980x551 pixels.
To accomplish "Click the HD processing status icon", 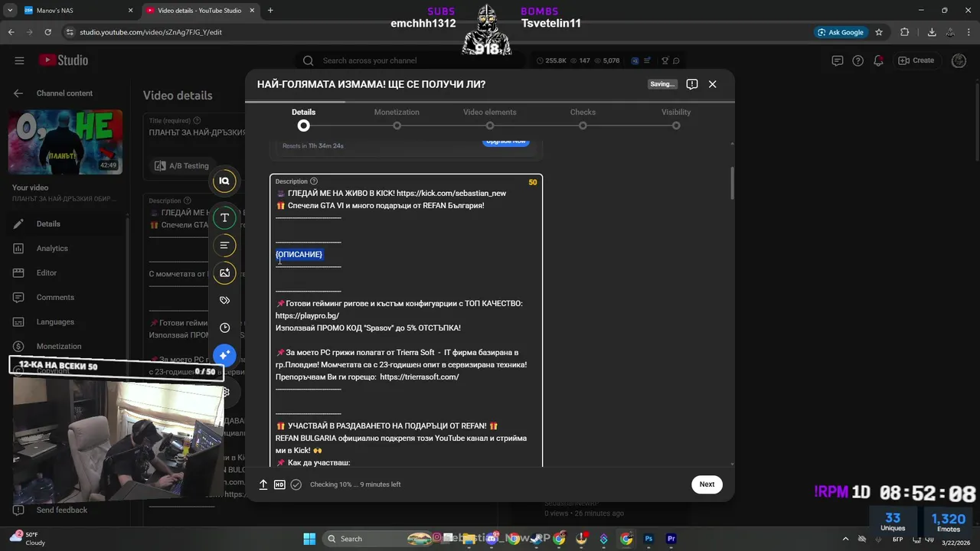I will 279,484.
